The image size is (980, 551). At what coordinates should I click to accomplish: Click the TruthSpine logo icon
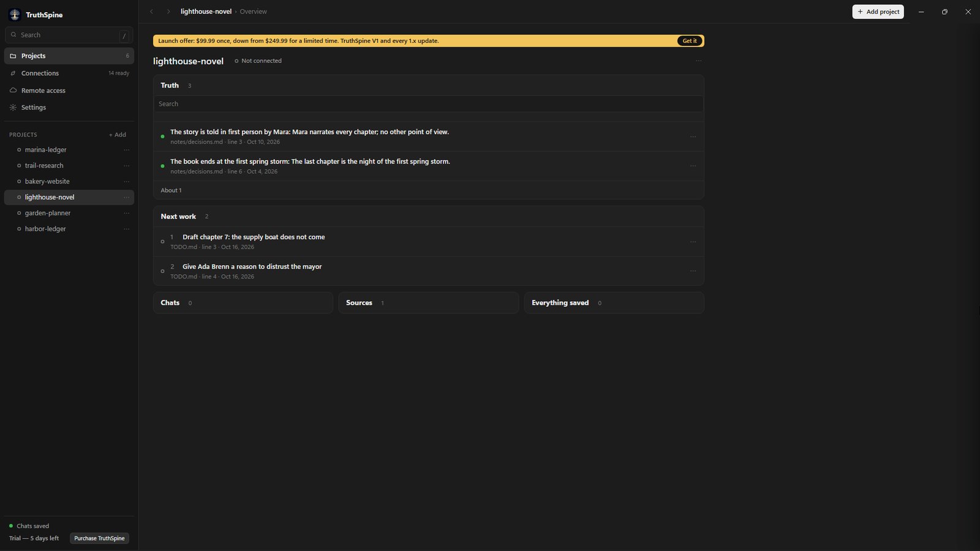15,15
